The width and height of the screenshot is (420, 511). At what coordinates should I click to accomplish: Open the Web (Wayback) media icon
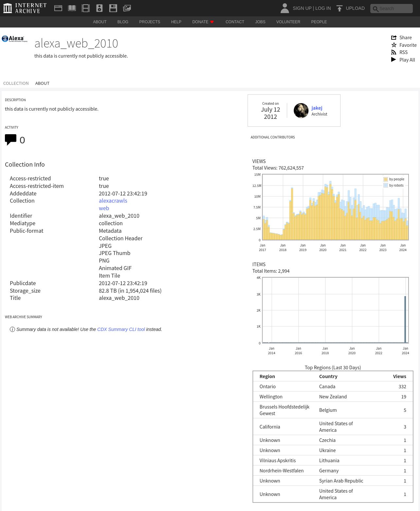pyautogui.click(x=58, y=8)
